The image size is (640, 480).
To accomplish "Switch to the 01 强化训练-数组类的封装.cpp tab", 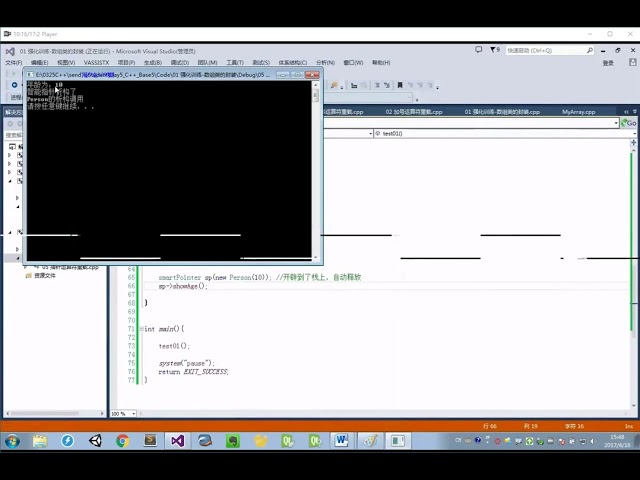I will (502, 112).
